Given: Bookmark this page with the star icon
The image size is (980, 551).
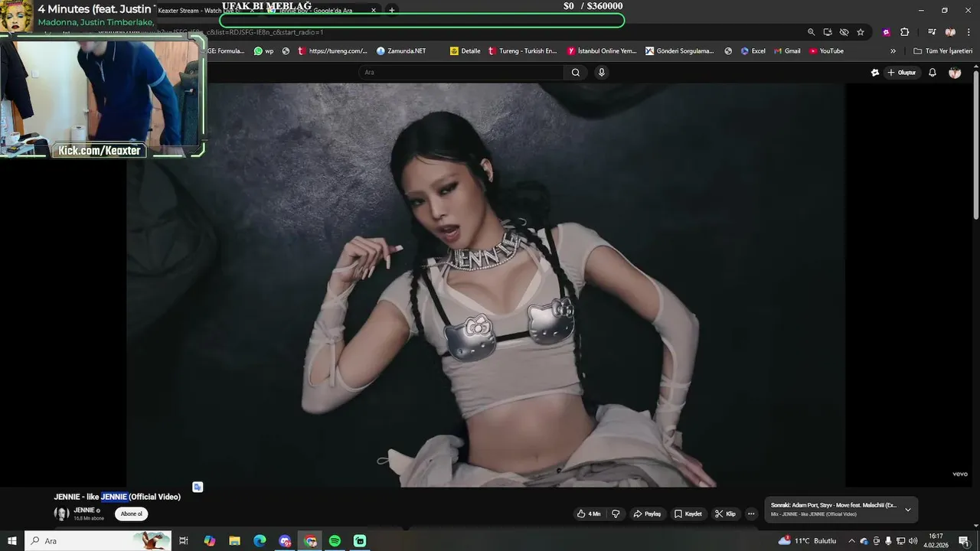Looking at the screenshot, I should [x=861, y=32].
